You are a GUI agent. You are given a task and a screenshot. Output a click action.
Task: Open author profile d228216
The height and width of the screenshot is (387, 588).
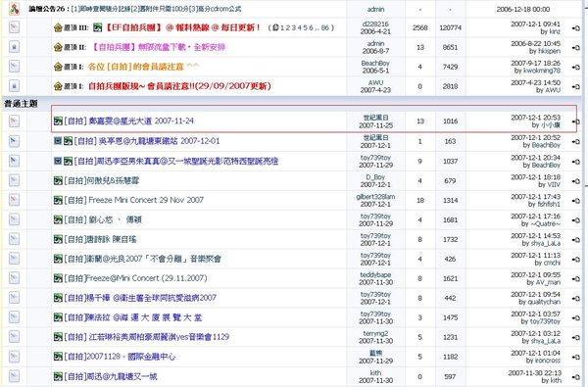[375, 24]
